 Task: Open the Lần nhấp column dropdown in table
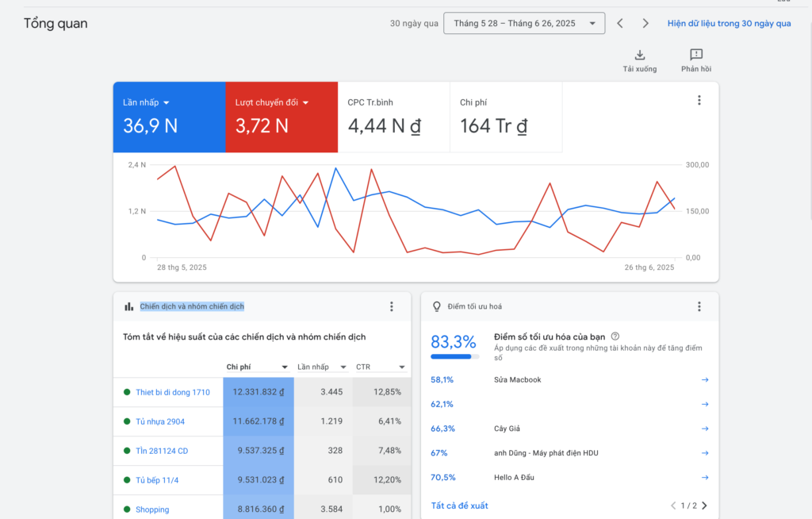tap(322, 367)
